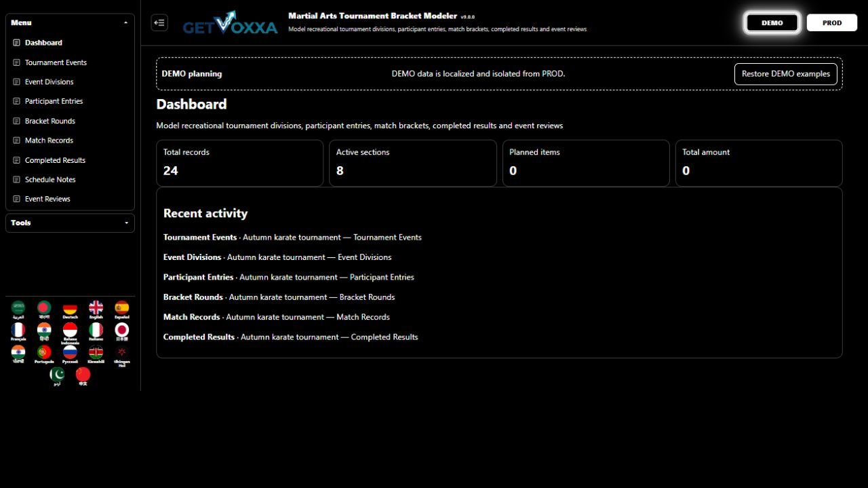Screen dimensions: 868x488
Task: Collapse the Menu section
Action: tap(70, 22)
